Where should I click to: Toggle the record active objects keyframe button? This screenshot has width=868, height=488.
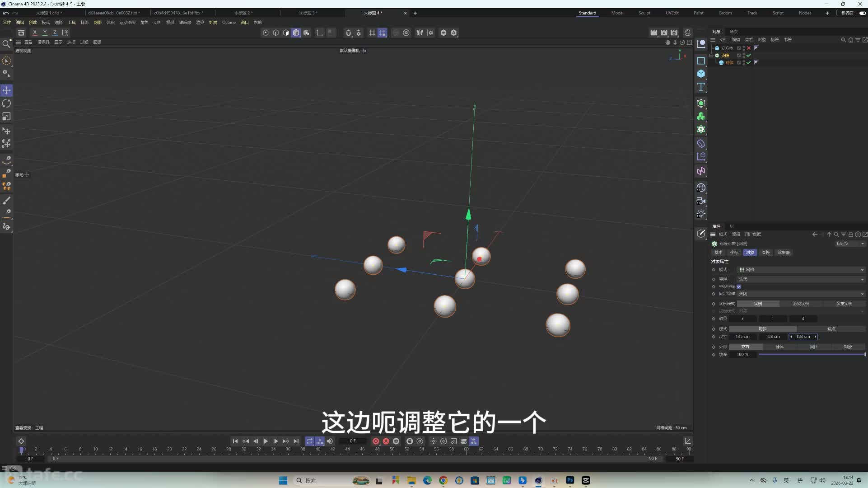(x=376, y=441)
